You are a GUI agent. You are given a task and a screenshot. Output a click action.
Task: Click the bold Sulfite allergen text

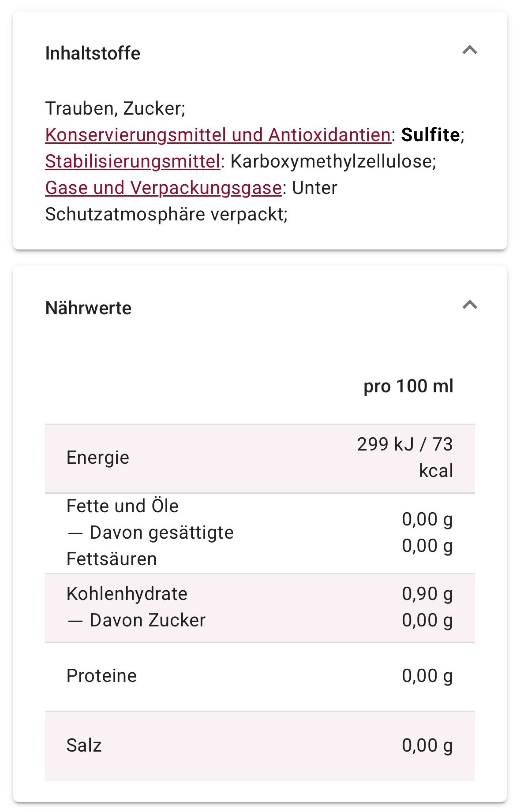(430, 135)
